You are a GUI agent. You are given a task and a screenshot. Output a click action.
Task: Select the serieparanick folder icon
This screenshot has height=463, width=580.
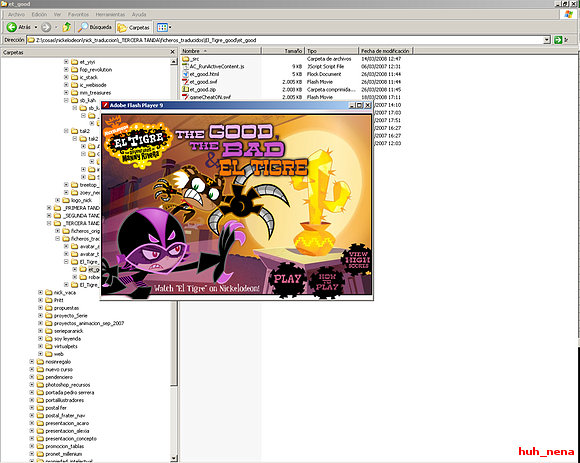coord(48,331)
